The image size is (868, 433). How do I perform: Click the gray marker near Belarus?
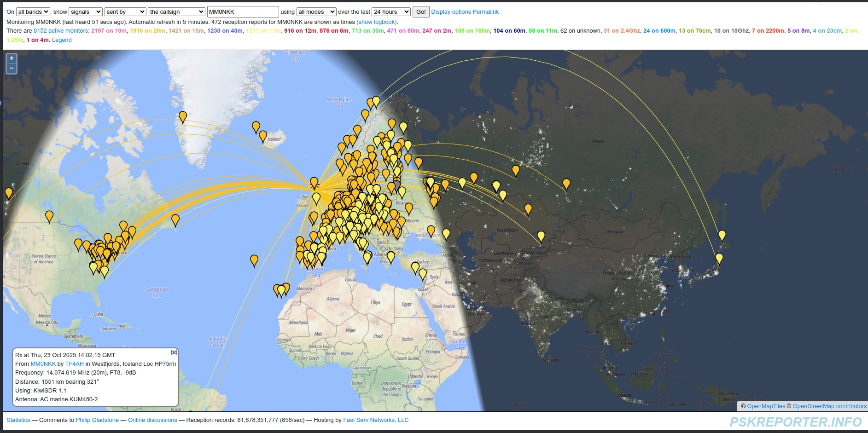[x=396, y=186]
